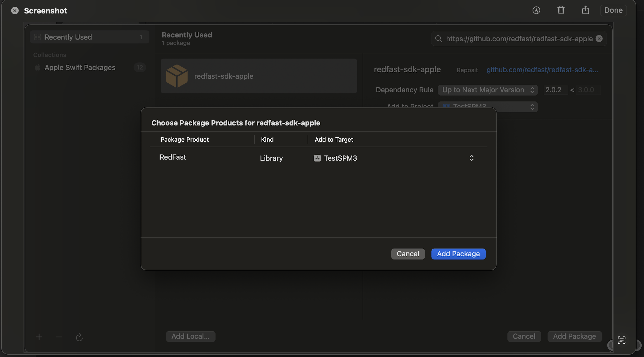Open the Markup tool in the preview toolbar

pos(536,10)
